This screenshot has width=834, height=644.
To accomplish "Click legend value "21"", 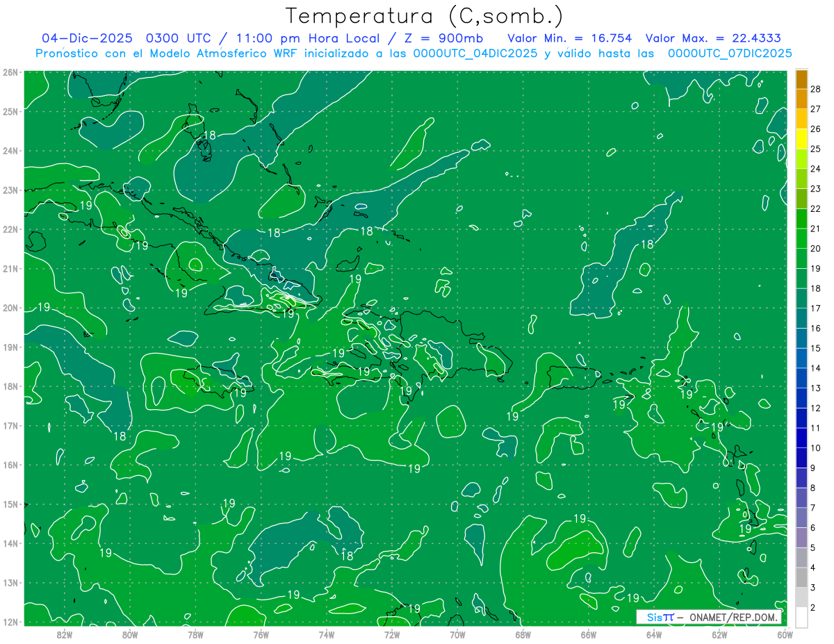I will (x=816, y=229).
